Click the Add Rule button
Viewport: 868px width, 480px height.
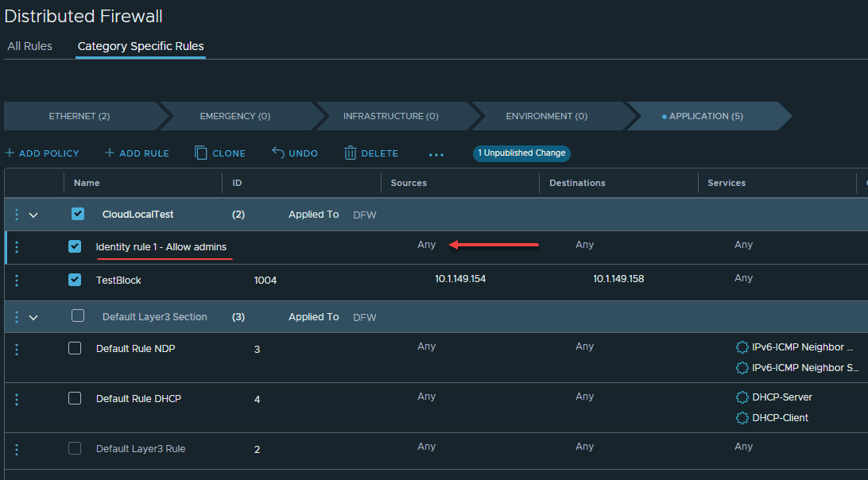137,153
